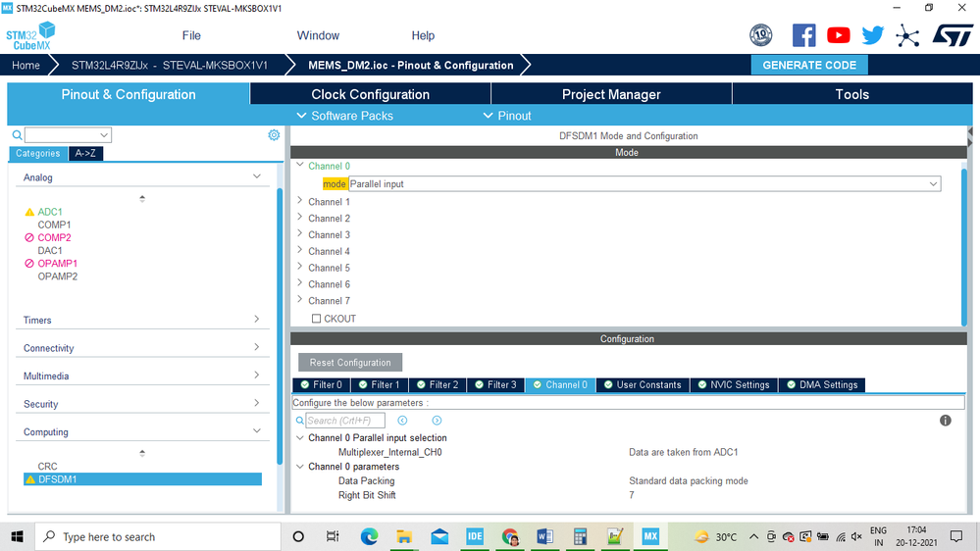Open Microsoft Word in the taskbar
The width and height of the screenshot is (980, 551).
[x=544, y=536]
